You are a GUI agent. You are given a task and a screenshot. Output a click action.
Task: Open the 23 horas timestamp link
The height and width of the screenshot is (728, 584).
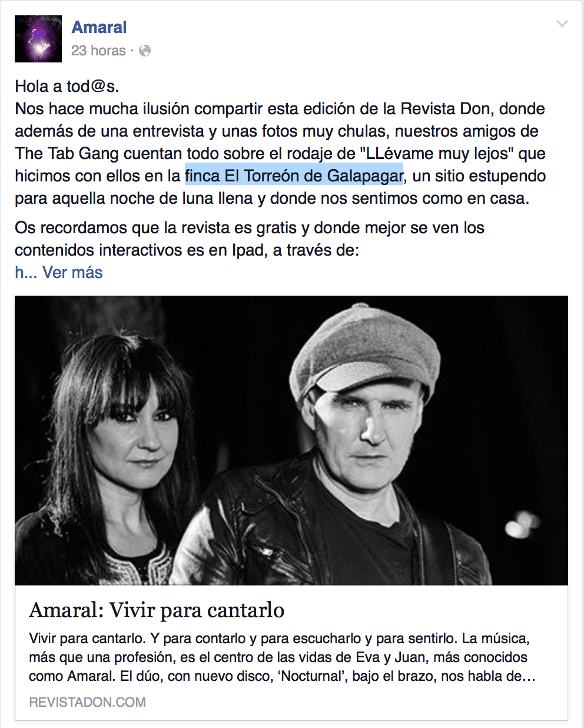pos(98,51)
